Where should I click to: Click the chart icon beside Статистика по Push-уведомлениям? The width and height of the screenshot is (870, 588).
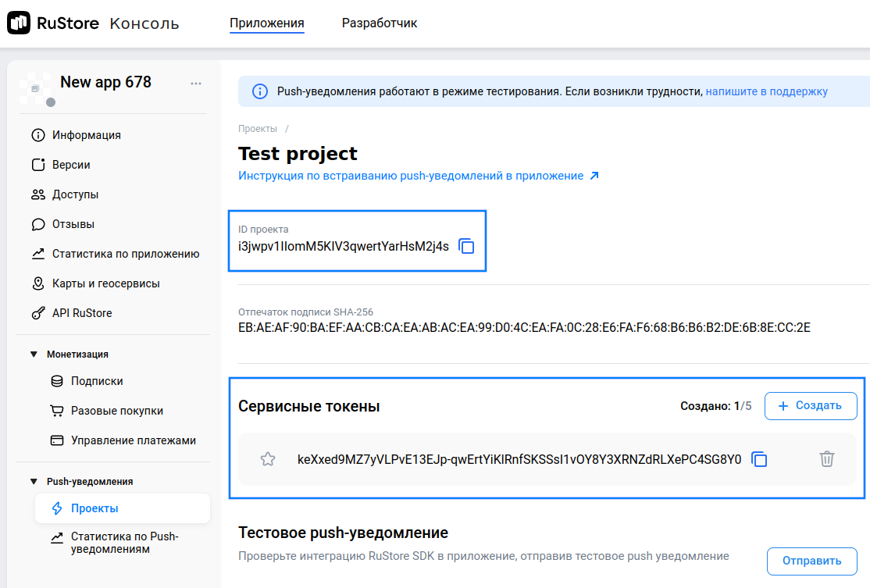click(57, 537)
